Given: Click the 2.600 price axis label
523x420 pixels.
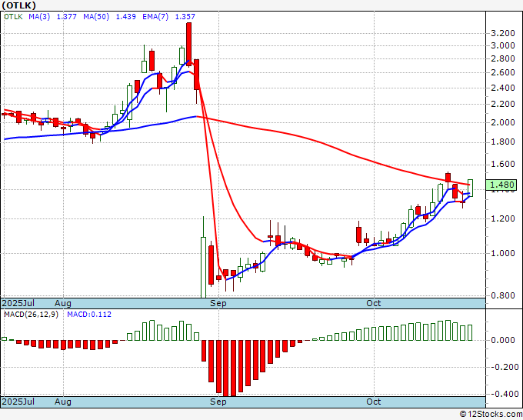Looking at the screenshot, I should (503, 73).
